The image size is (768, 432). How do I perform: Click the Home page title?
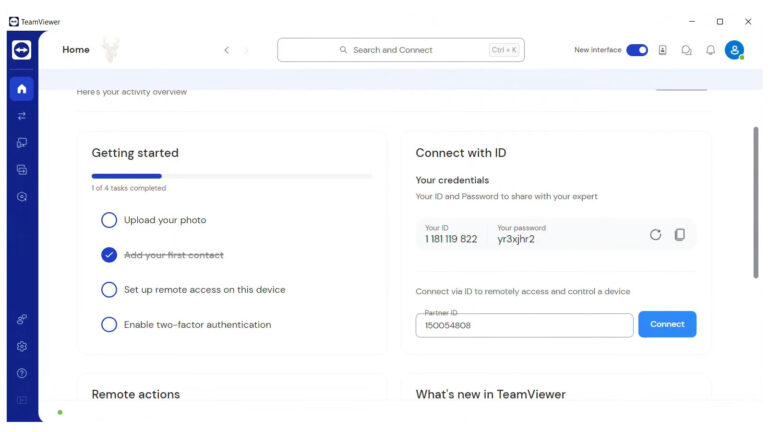point(76,49)
